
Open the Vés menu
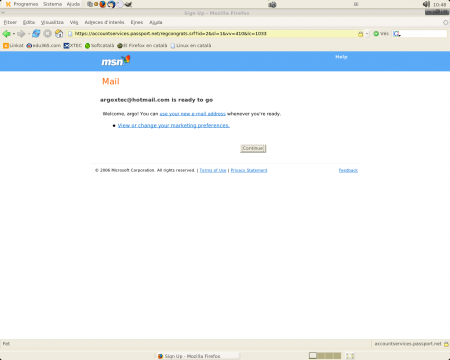click(74, 22)
